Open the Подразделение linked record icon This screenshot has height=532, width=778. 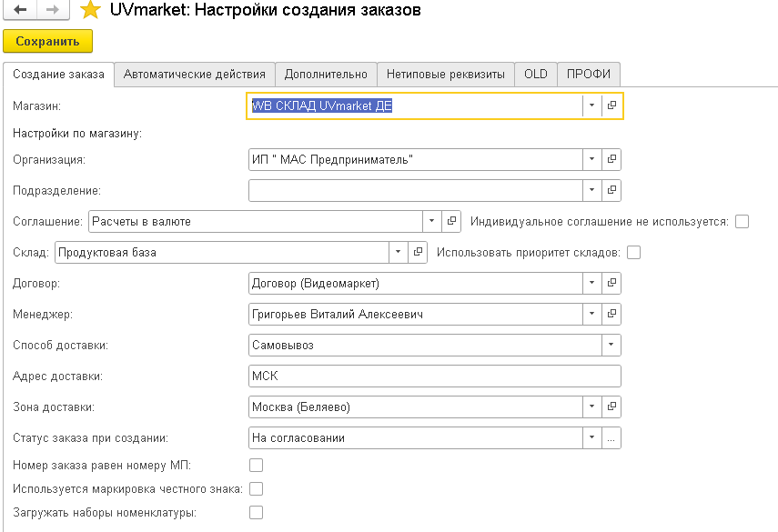tap(611, 190)
